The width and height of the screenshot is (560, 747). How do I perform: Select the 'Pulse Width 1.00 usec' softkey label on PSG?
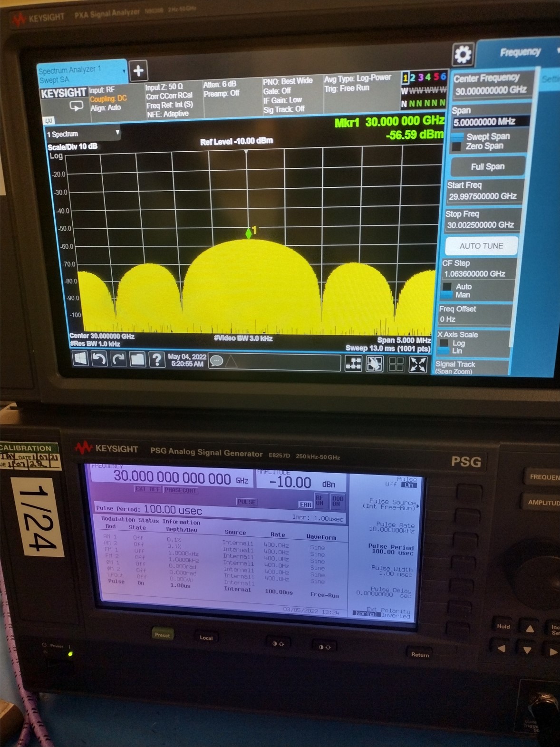392,571
